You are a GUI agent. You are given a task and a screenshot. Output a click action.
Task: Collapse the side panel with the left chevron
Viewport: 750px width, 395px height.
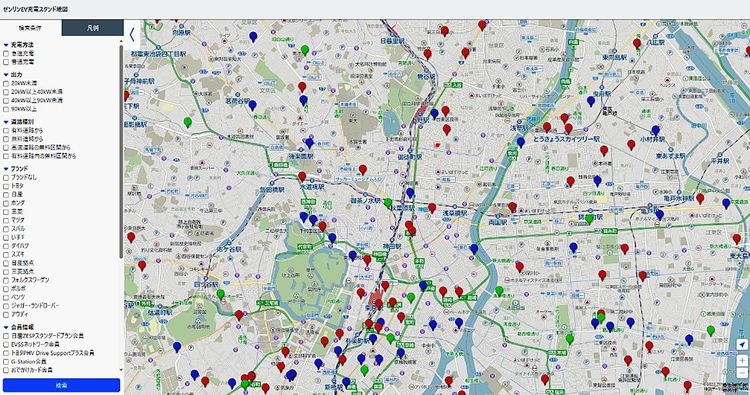(x=132, y=34)
